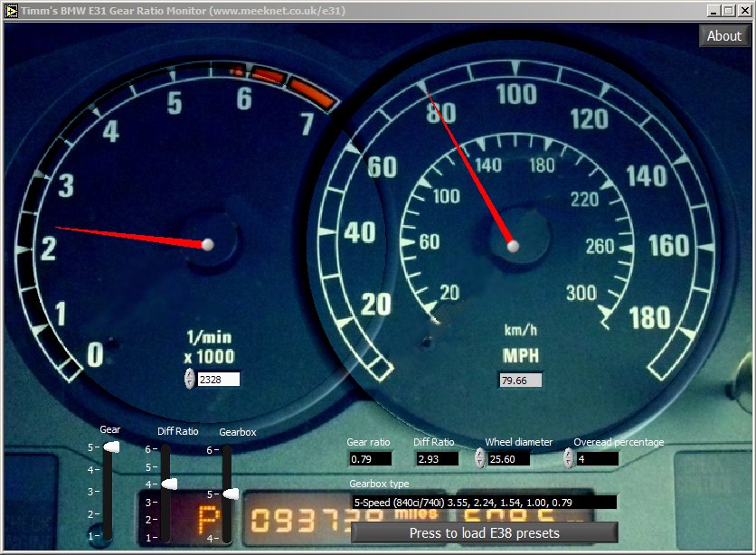Click the Gearbox type label
The height and width of the screenshot is (555, 756).
(x=379, y=484)
